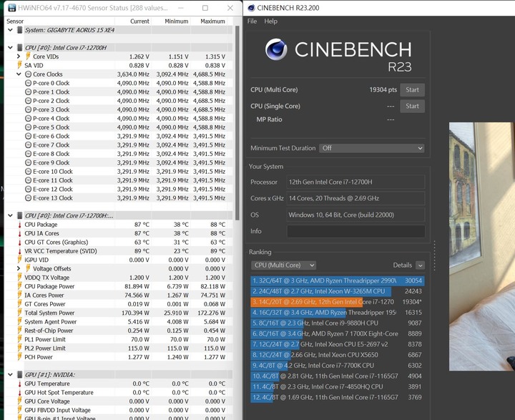Click the Info input field under Your System
Screen dimensions: 515x420
point(355,231)
